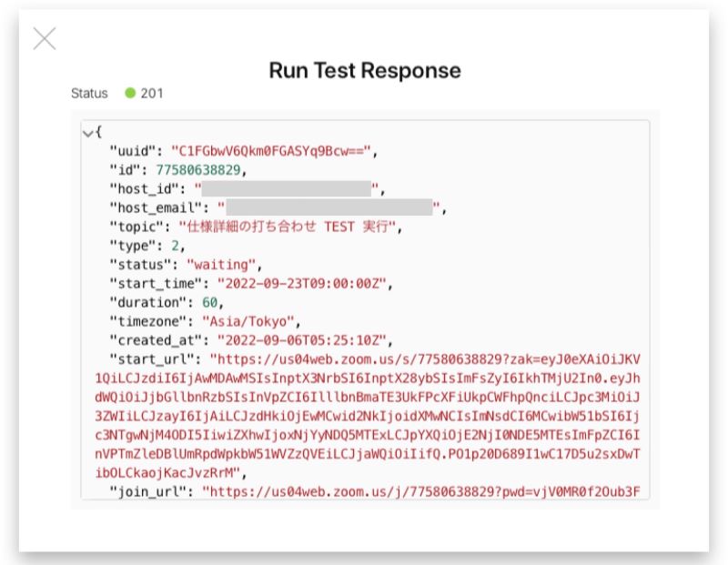Click the created_at timestamp value

coord(302,340)
